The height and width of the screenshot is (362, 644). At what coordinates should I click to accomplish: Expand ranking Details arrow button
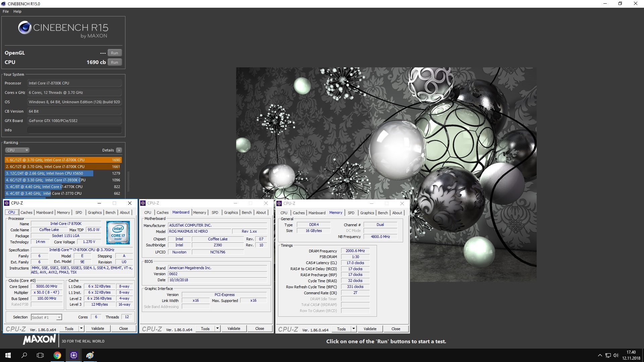click(119, 150)
